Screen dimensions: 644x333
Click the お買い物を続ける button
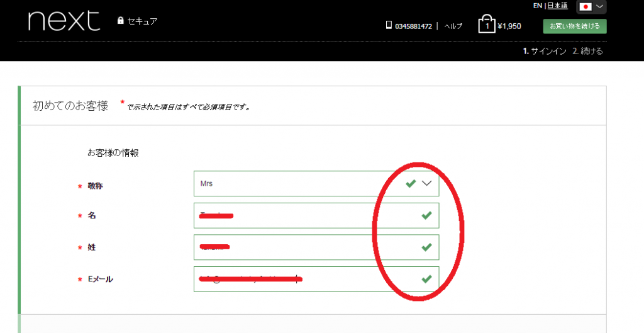tap(575, 26)
